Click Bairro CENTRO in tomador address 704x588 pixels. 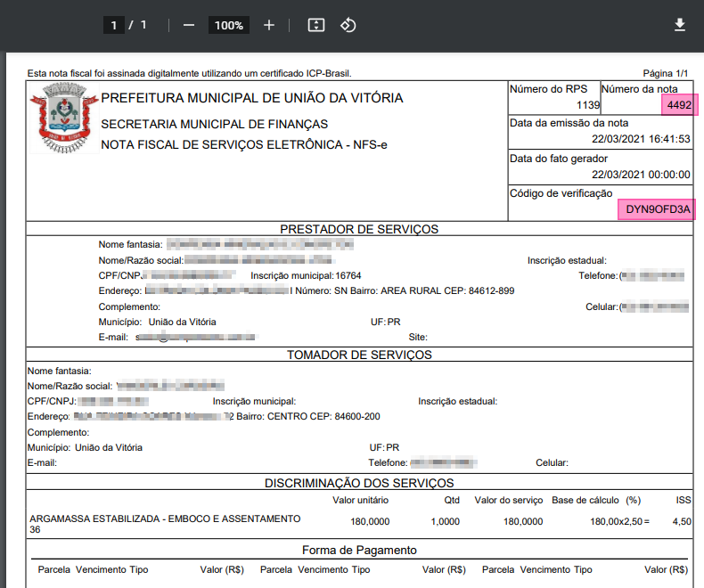point(272,417)
